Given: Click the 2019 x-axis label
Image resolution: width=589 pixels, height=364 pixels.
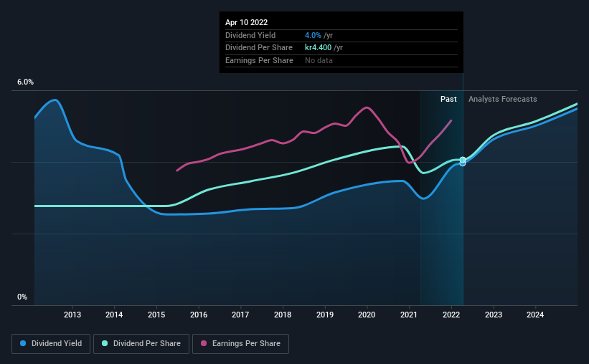Looking at the screenshot, I should point(325,315).
